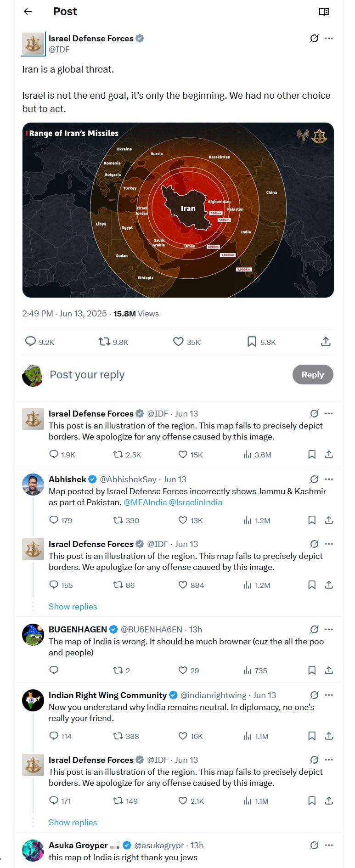Image resolution: width=355 pixels, height=868 pixels.
Task: Open the @MEAIndia mention link
Action: pos(145,502)
